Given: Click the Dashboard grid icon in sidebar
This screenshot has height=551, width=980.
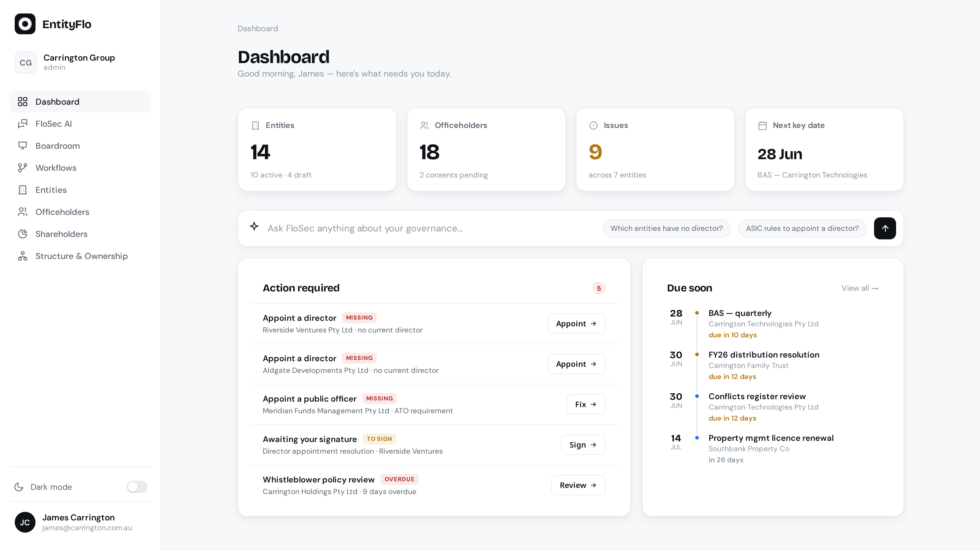Looking at the screenshot, I should tap(23, 102).
